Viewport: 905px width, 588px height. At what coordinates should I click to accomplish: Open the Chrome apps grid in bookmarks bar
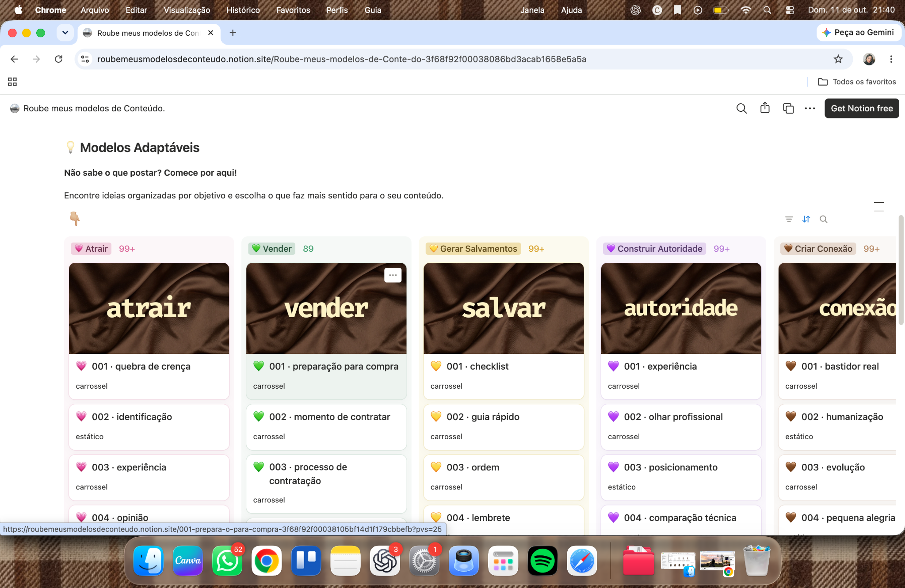(x=12, y=82)
